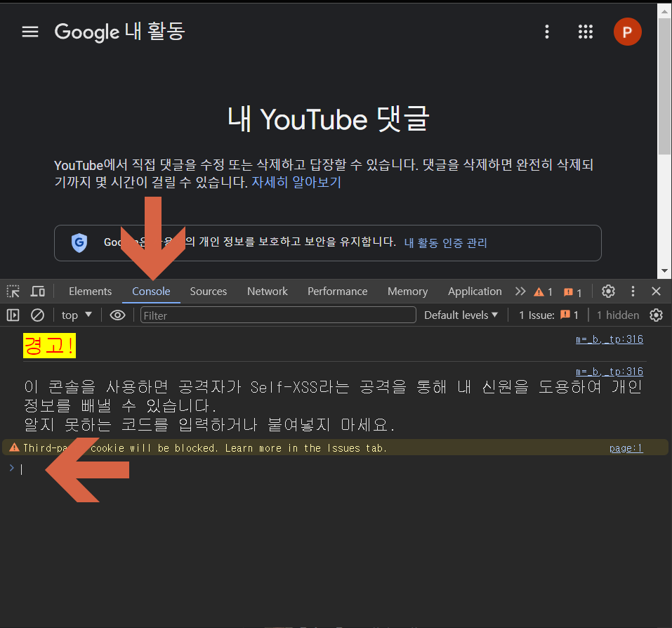Click the 내 YouTube 댓글 heading
The height and width of the screenshot is (628, 672).
[329, 119]
